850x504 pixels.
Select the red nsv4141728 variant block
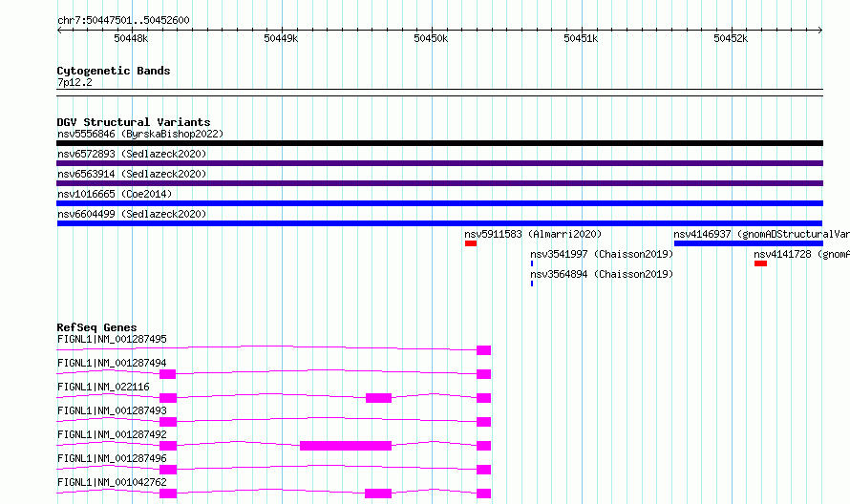tap(760, 263)
